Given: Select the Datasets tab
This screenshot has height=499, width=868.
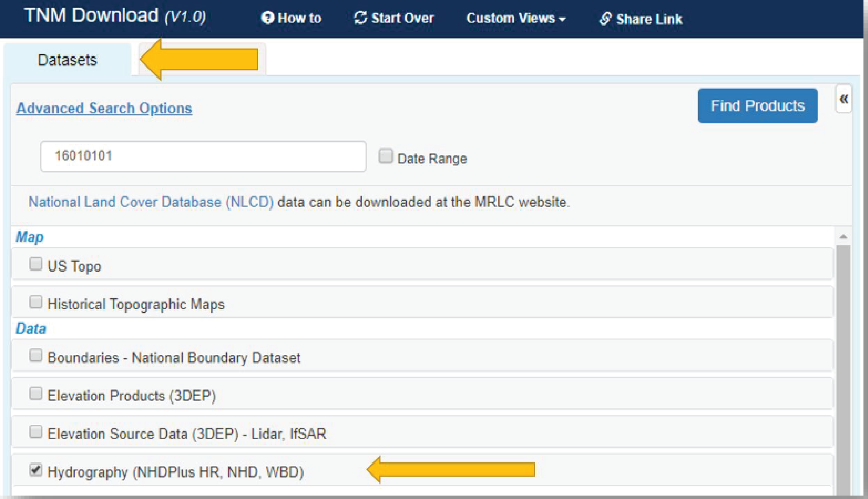Looking at the screenshot, I should (67, 60).
